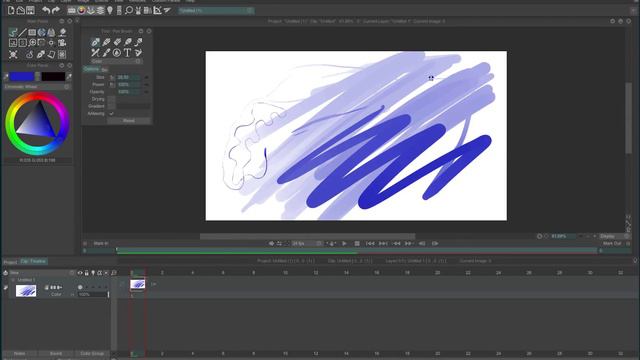The image size is (640, 360).
Task: Click the paper plane icon in top toolbar
Action: coord(167,10)
